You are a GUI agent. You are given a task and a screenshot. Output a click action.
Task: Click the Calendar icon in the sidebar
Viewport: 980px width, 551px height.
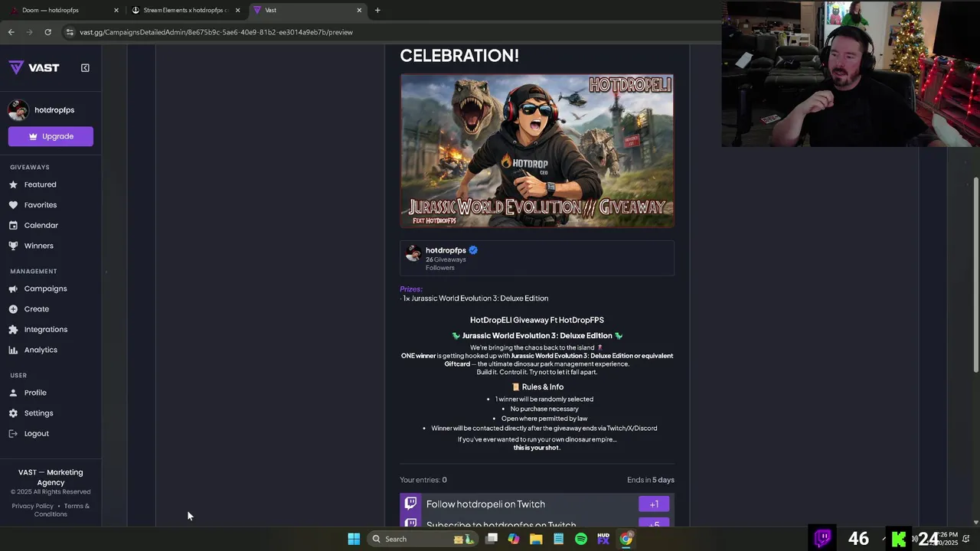(x=13, y=226)
